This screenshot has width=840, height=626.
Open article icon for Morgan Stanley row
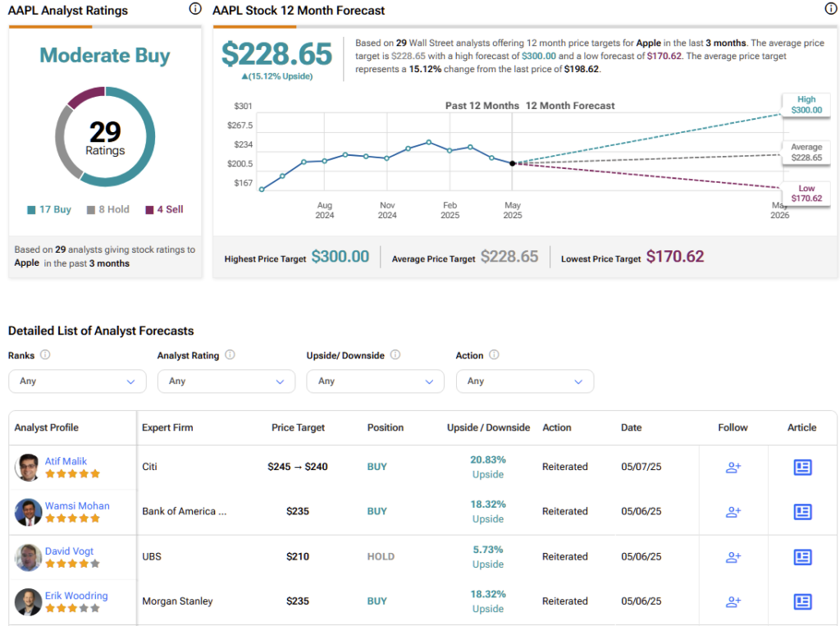[x=802, y=602]
